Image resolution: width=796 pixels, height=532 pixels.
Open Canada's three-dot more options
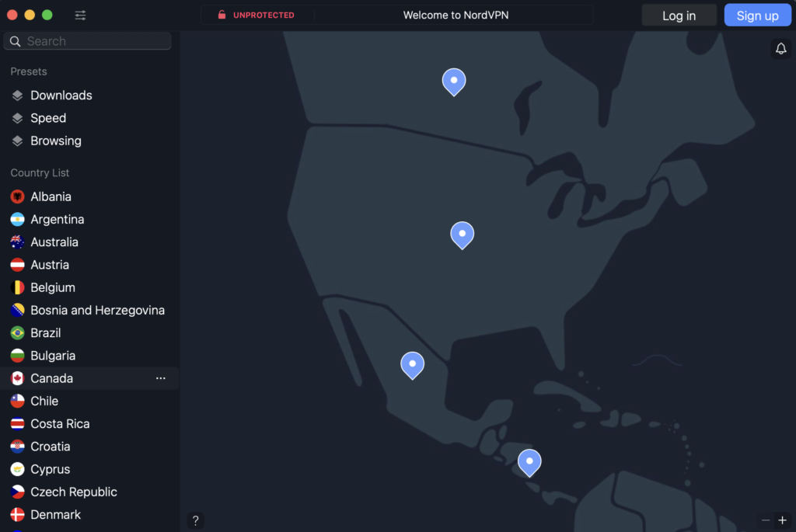pos(160,378)
